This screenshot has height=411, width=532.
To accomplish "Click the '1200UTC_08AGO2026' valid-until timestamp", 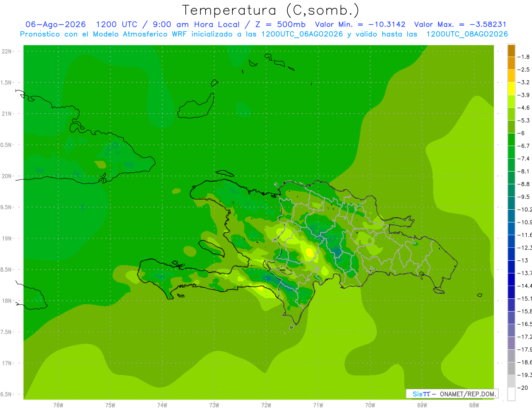I will coord(467,34).
